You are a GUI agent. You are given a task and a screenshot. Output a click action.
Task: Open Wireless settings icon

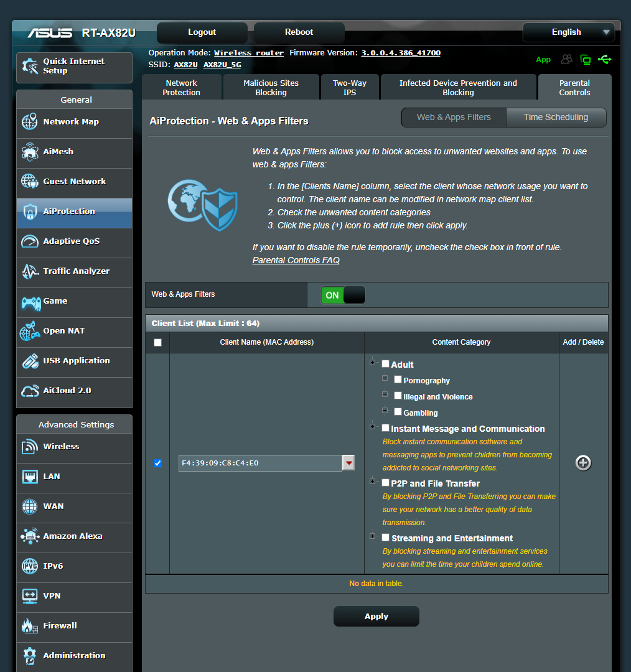pos(30,447)
